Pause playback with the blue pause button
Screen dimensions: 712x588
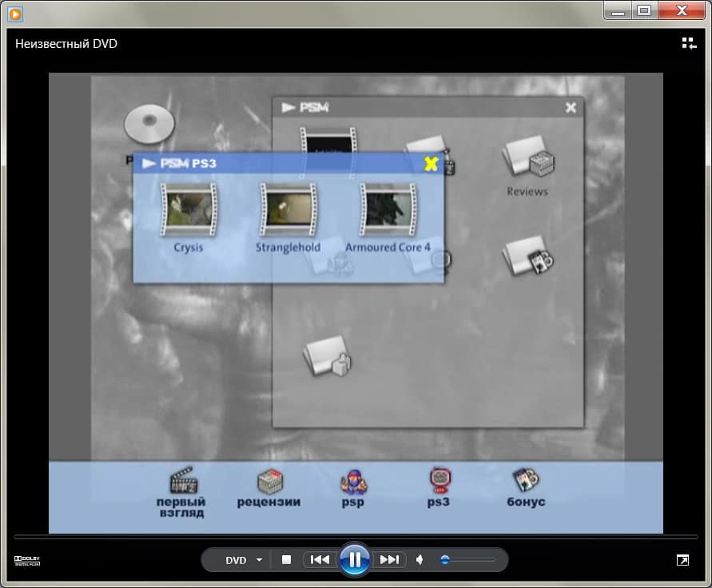[x=354, y=559]
